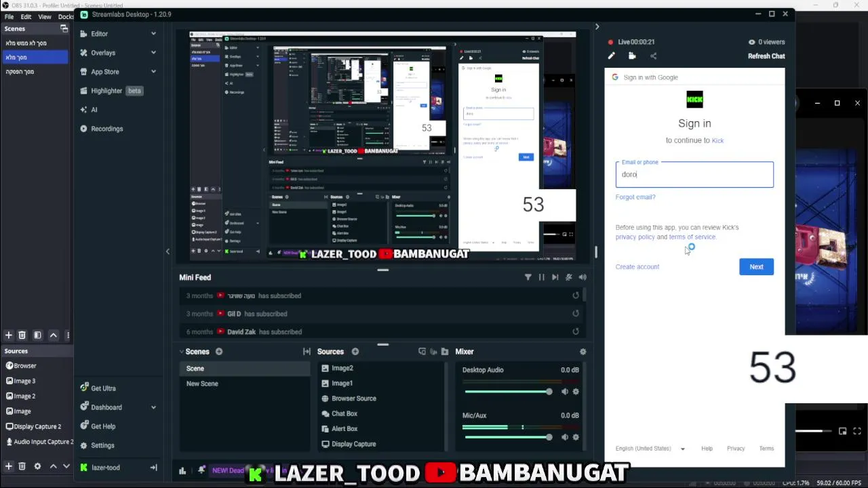Adjust Desktop Audio volume slider
Screen dimensions: 868x488
click(x=508, y=392)
